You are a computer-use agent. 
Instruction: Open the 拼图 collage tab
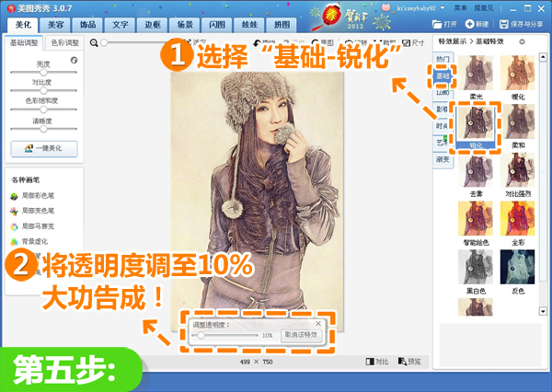(x=282, y=25)
